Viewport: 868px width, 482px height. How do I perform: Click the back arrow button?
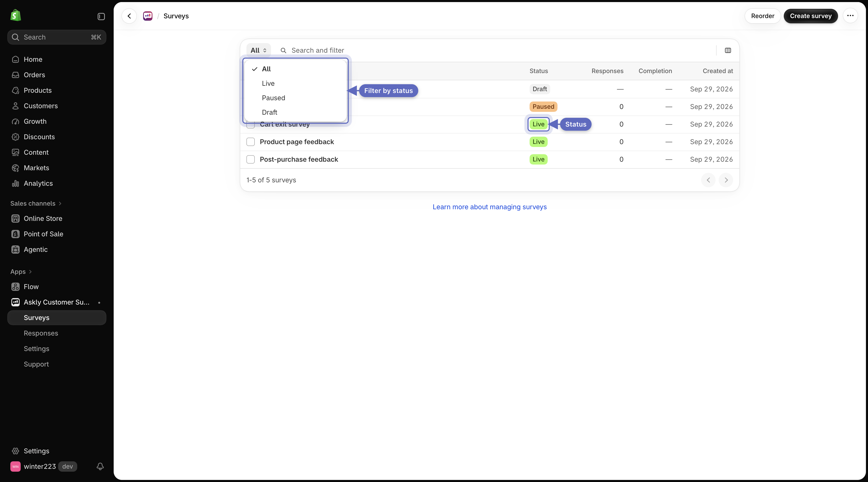[x=129, y=16]
